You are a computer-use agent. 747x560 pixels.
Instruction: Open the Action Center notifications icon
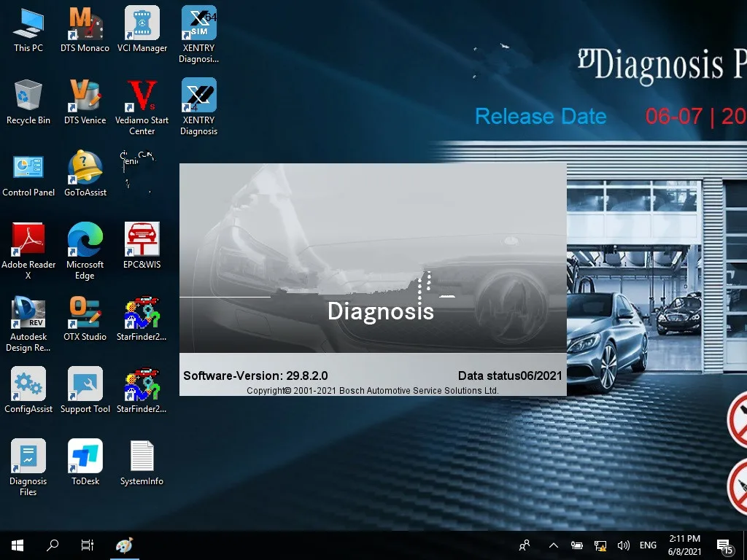[725, 545]
